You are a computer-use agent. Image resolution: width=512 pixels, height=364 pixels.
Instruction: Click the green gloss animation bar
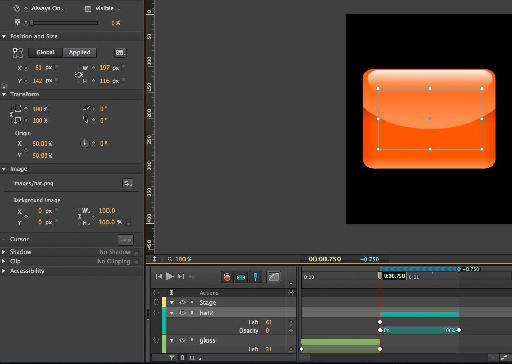[340, 342]
